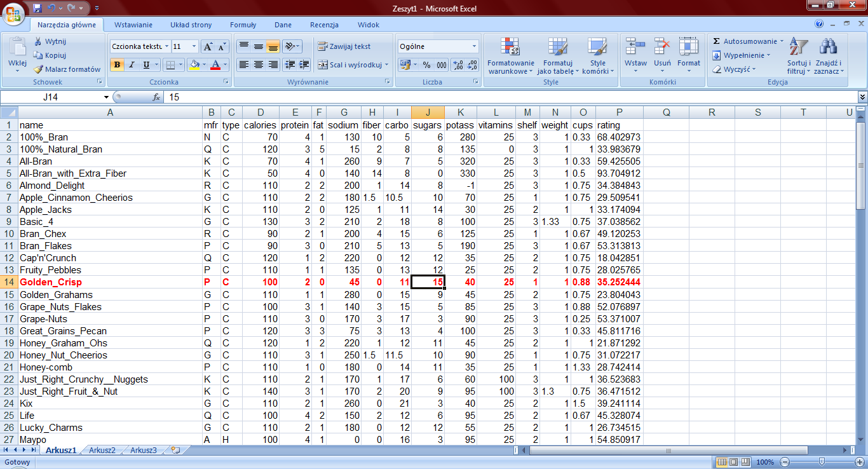
Task: Open the font size dropdown
Action: pyautogui.click(x=194, y=46)
